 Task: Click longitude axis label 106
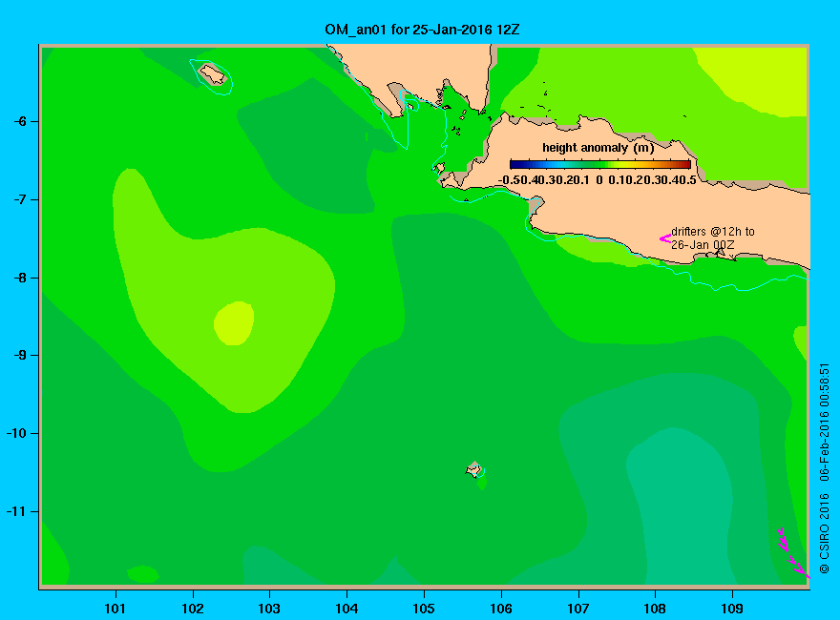501,609
